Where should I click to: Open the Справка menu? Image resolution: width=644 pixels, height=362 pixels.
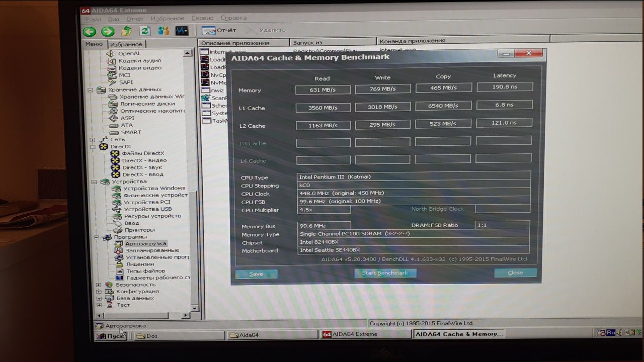233,18
